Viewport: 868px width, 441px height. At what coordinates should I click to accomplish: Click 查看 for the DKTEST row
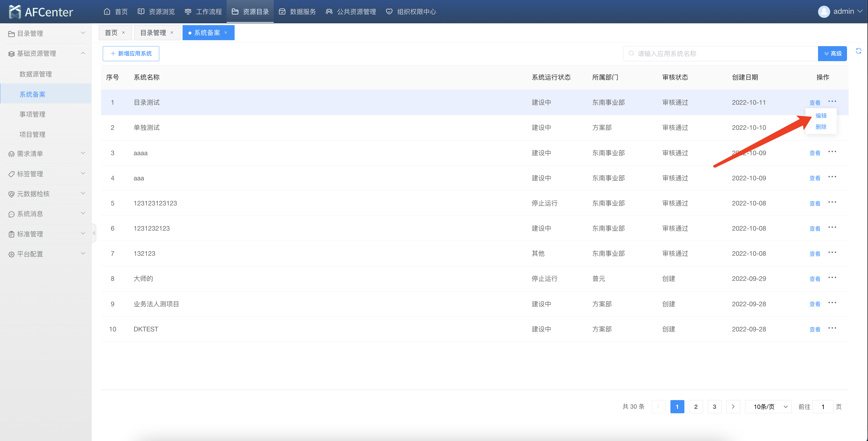tap(815, 329)
